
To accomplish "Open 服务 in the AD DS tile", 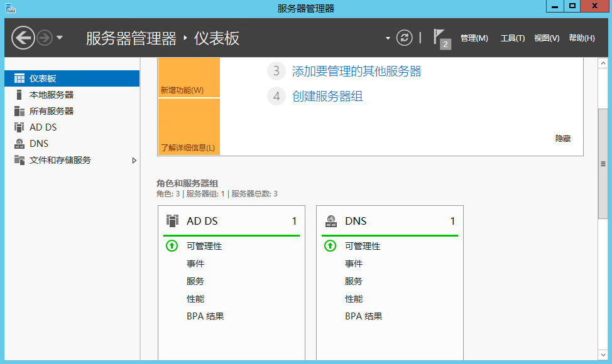I will pyautogui.click(x=195, y=281).
